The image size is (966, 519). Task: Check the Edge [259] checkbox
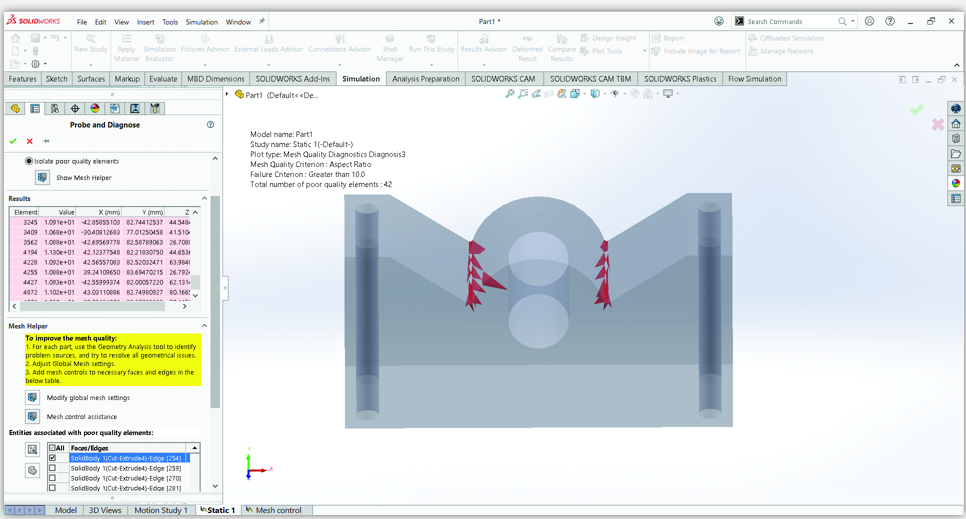click(52, 468)
